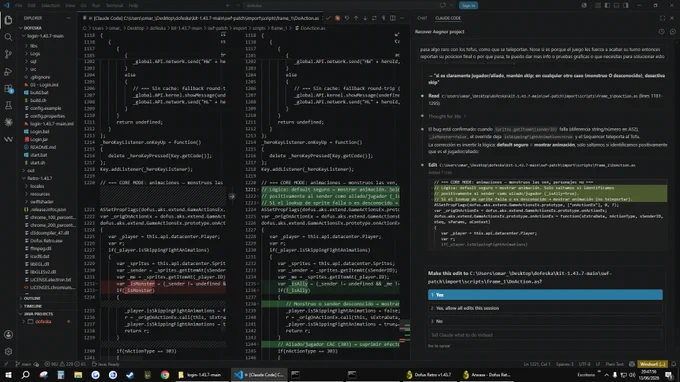Expand the OUTLINE section

pyautogui.click(x=32, y=298)
